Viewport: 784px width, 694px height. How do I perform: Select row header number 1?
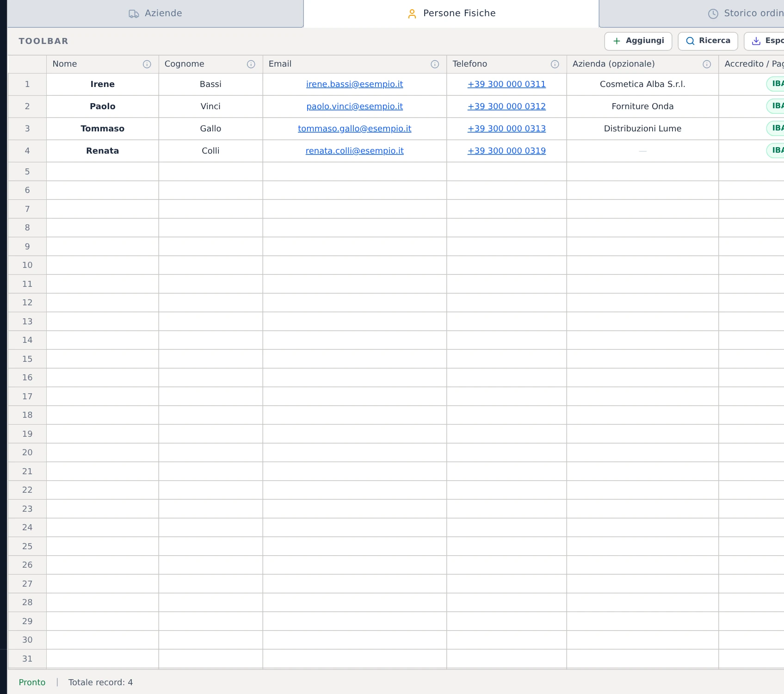pos(27,84)
